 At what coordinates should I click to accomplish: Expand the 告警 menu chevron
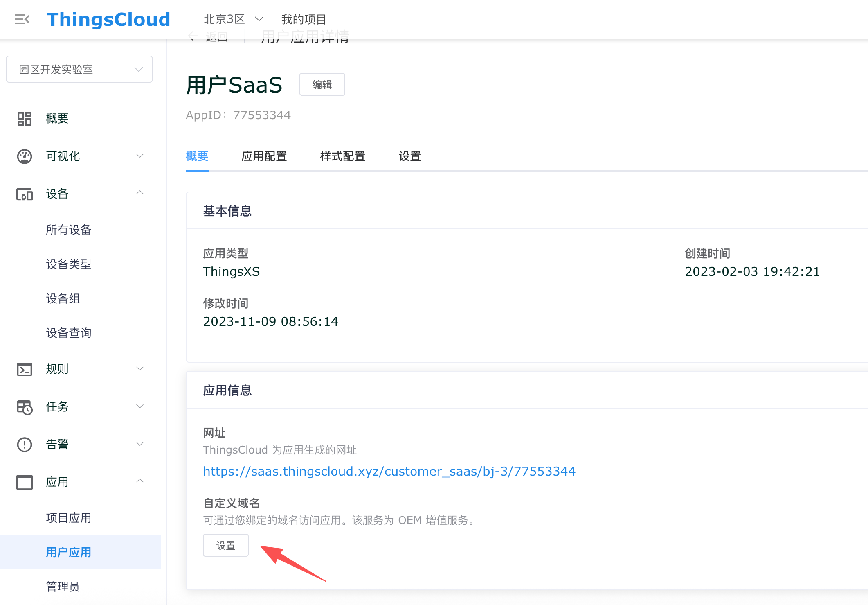click(x=140, y=444)
